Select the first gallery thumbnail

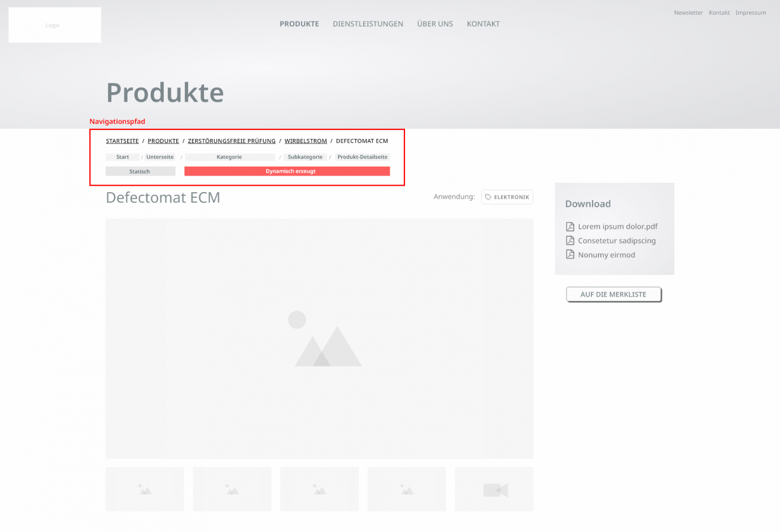pos(145,489)
